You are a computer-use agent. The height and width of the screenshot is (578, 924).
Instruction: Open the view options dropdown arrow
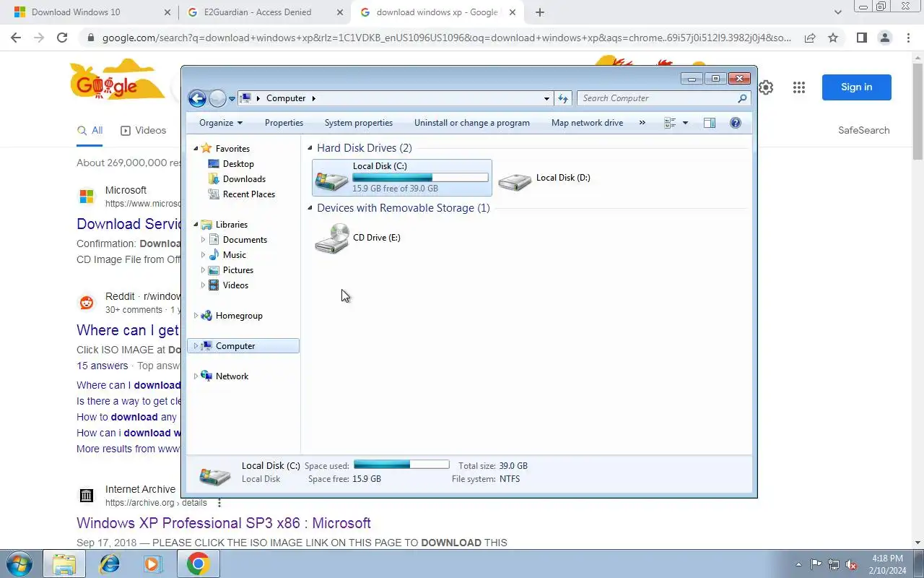pos(685,123)
